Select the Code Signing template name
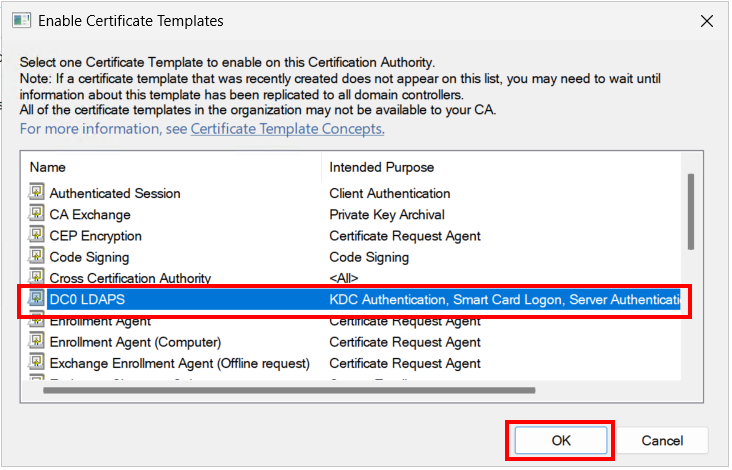Screen dimensions: 732x470 coord(89,257)
